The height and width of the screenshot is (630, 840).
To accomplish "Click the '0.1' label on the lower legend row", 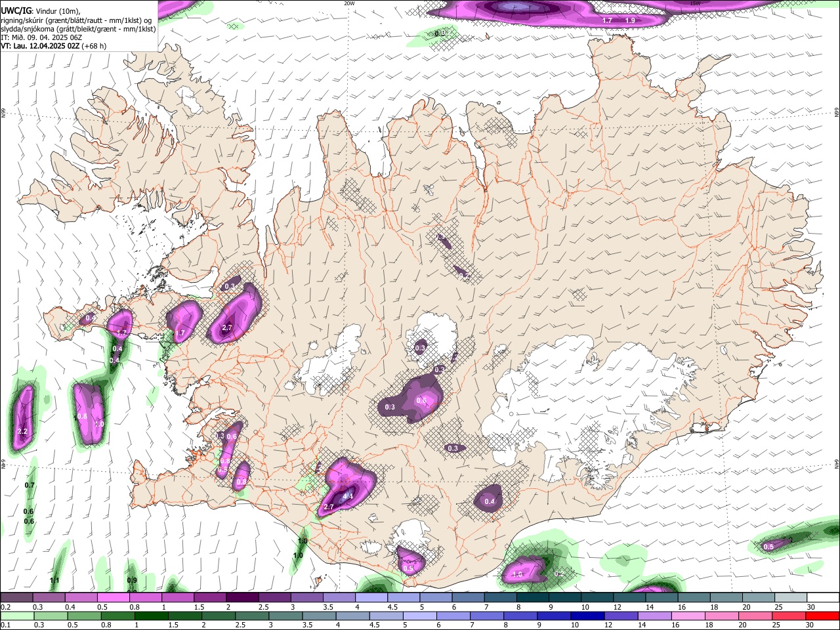I will [x=5, y=625].
